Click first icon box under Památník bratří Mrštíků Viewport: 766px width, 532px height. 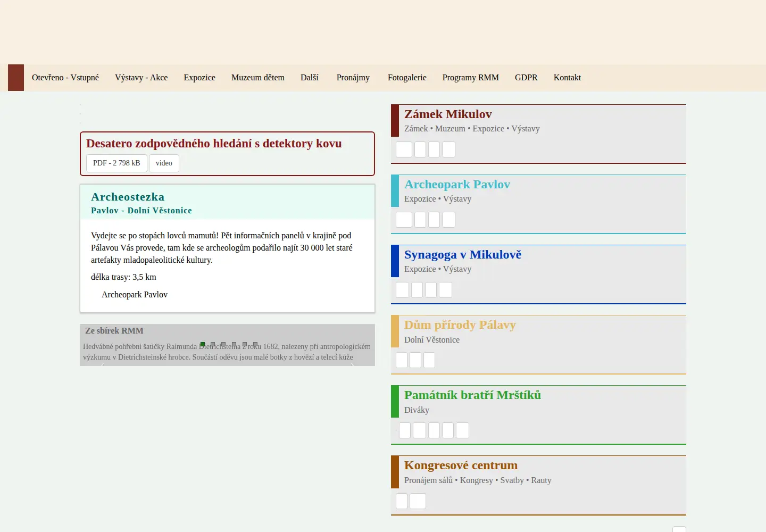click(405, 430)
